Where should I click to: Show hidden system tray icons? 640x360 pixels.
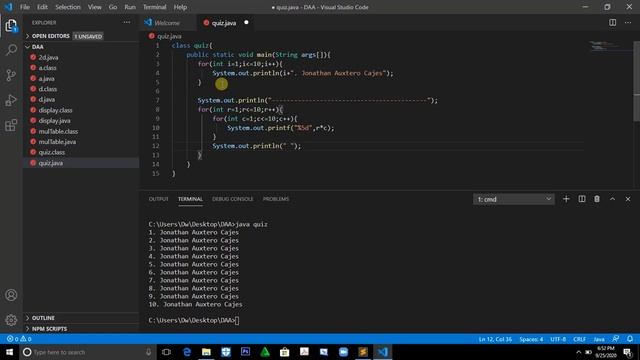point(578,352)
